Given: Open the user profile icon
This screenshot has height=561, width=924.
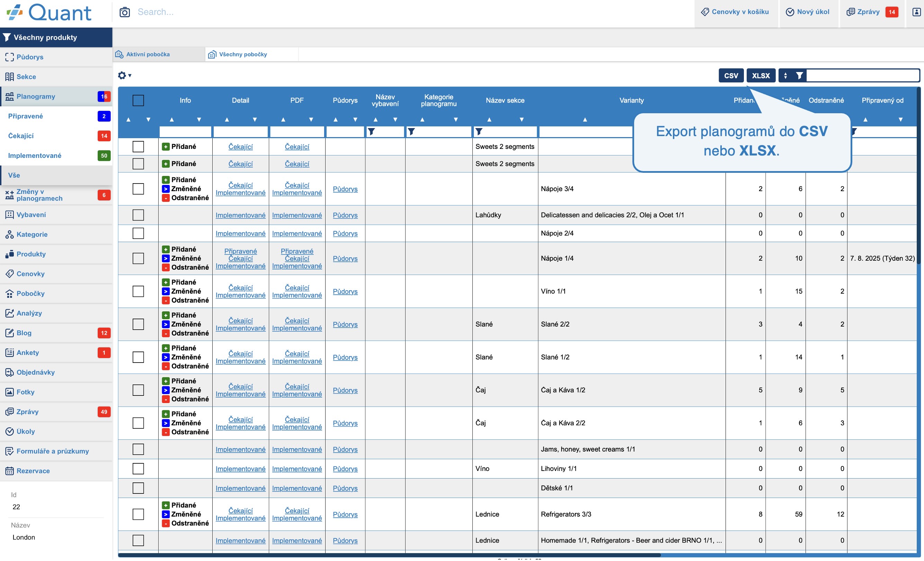Looking at the screenshot, I should click(x=916, y=12).
